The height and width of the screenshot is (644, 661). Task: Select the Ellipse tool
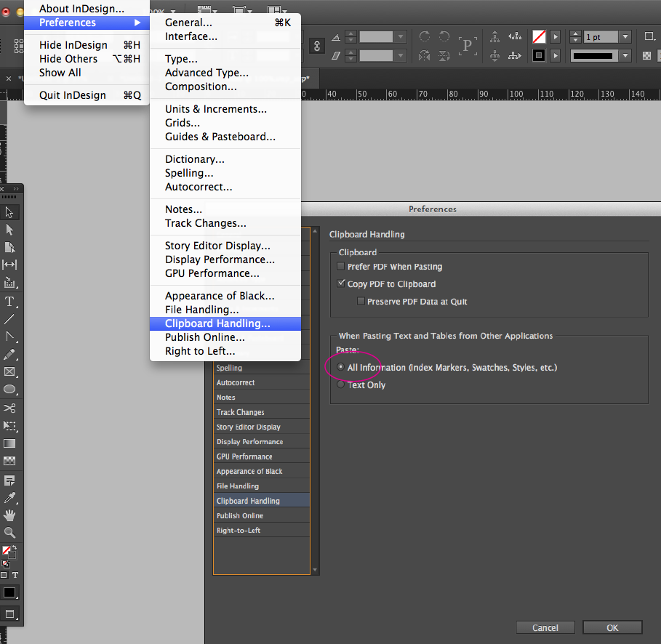coord(9,390)
